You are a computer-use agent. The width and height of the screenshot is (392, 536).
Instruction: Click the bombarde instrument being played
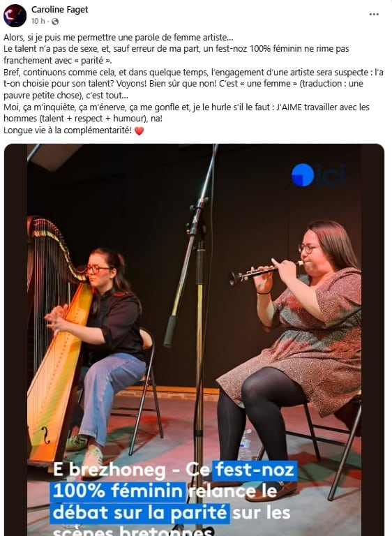(266, 270)
